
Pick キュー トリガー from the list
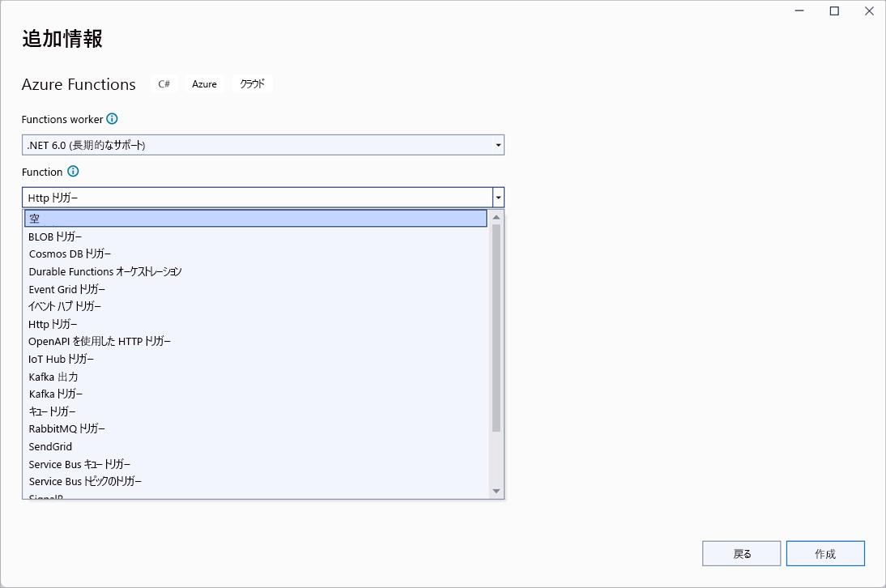click(x=255, y=411)
